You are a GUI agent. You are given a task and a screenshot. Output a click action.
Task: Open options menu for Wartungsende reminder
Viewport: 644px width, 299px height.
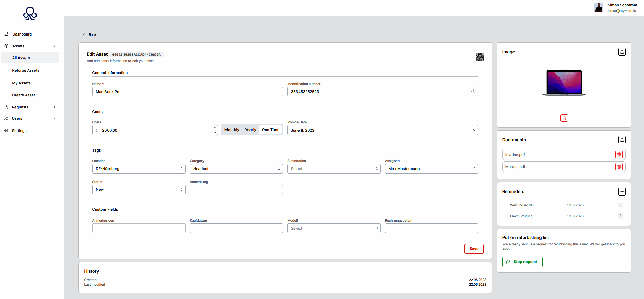[620, 205]
